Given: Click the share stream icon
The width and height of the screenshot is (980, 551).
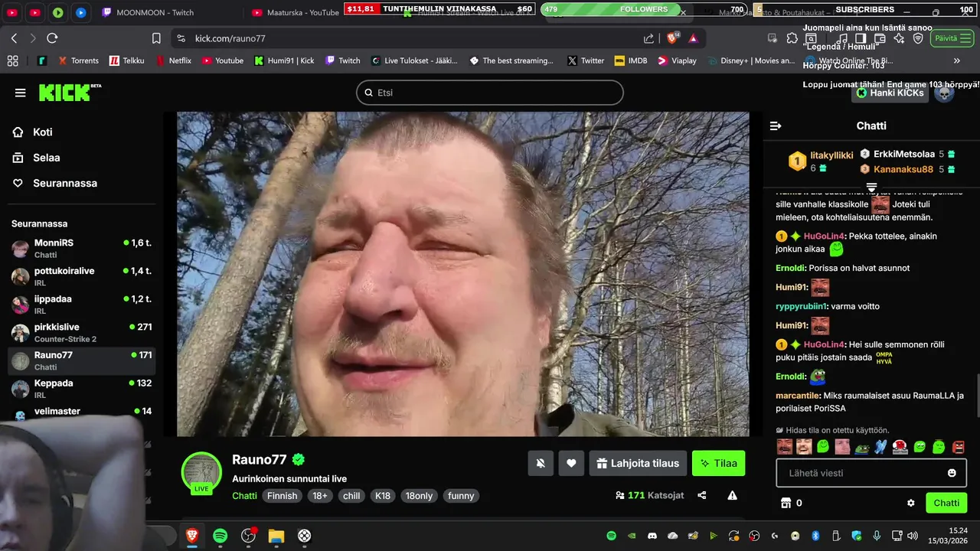Looking at the screenshot, I should pos(701,495).
